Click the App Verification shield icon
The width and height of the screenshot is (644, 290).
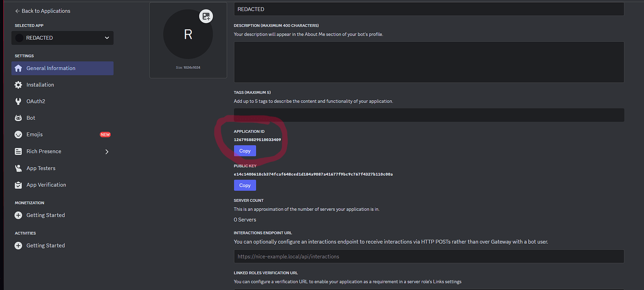(x=18, y=185)
